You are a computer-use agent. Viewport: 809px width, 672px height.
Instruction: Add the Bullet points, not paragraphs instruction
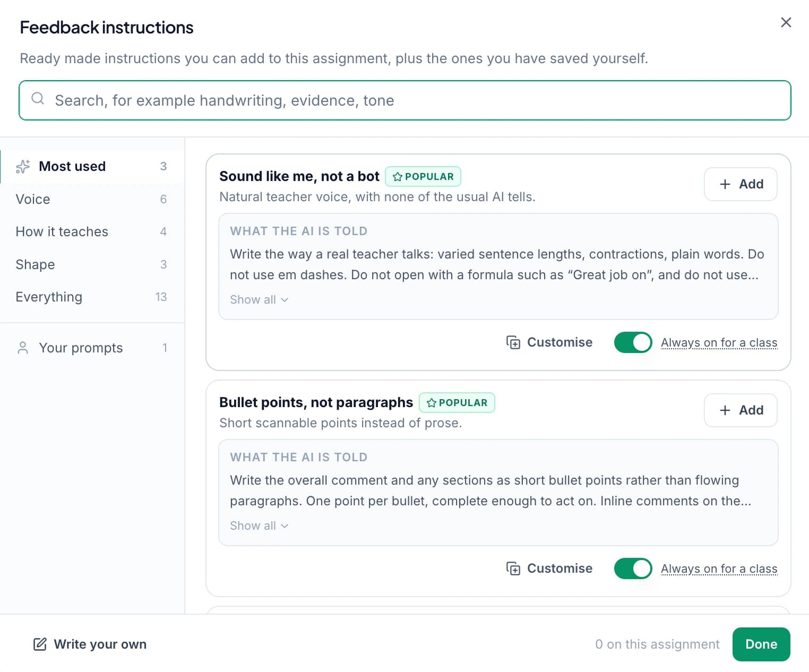pos(741,410)
